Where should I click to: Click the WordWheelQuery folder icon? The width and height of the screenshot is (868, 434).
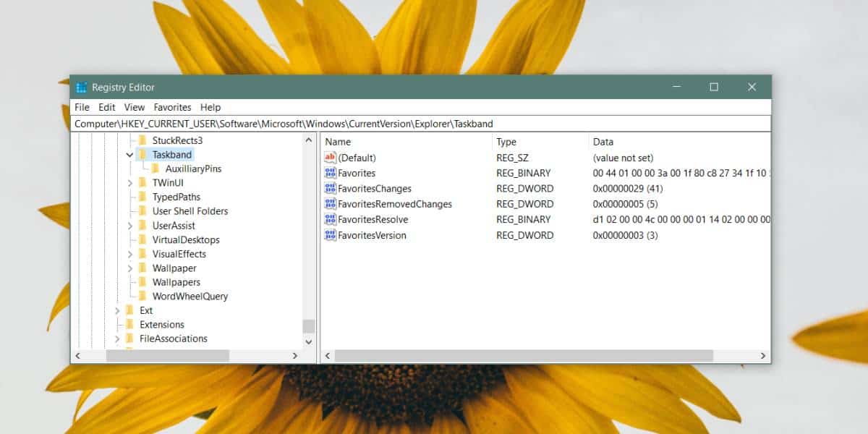tap(142, 296)
